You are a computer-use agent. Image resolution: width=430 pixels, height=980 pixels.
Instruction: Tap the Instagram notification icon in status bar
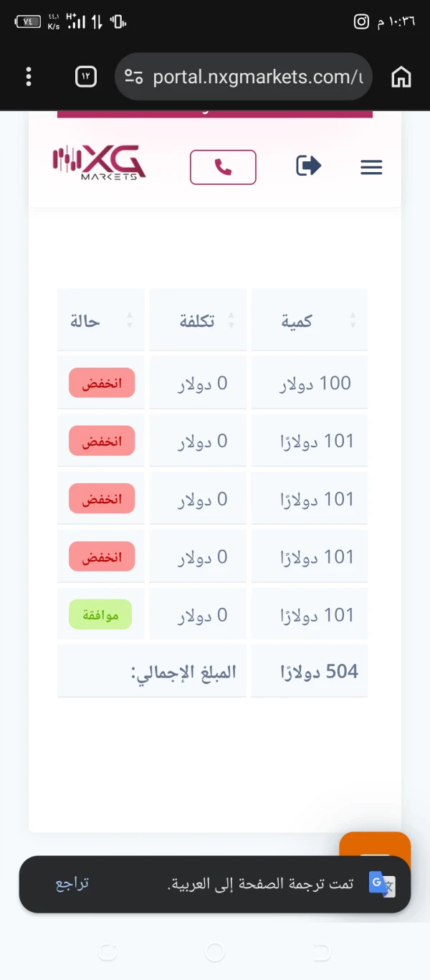click(x=361, y=22)
